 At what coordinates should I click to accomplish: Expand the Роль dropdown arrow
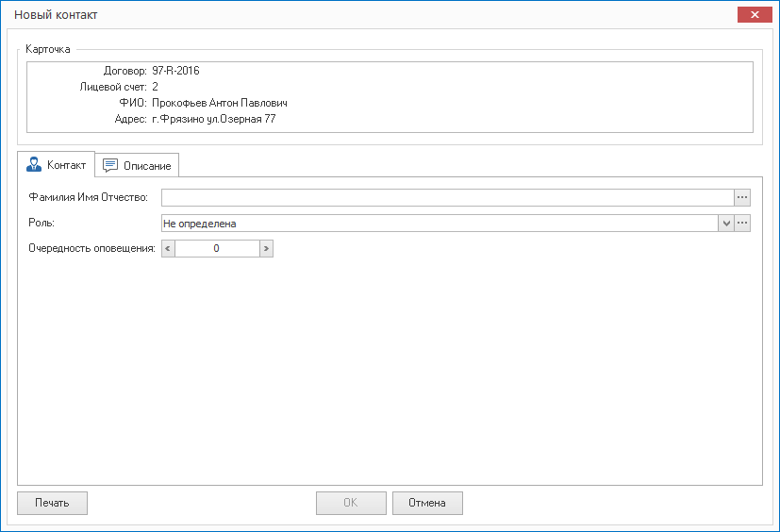tap(726, 224)
